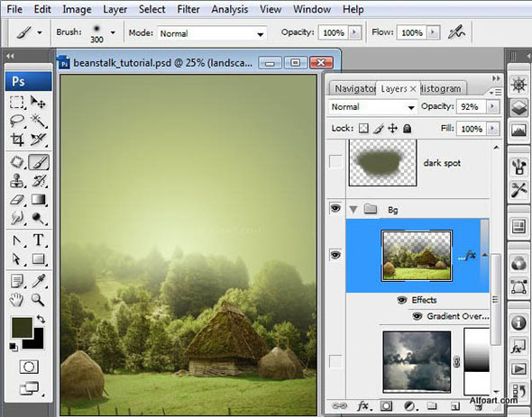532x417 pixels.
Task: Open the Filter menu
Action: [188, 9]
